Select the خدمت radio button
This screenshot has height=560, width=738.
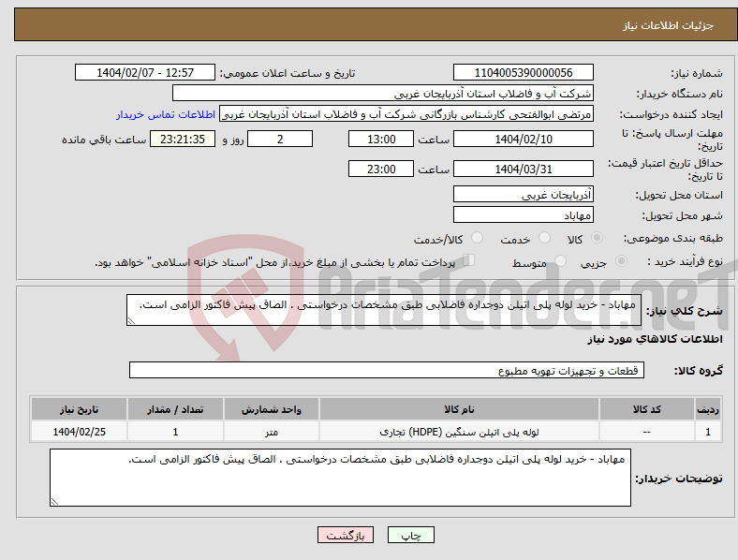544,238
